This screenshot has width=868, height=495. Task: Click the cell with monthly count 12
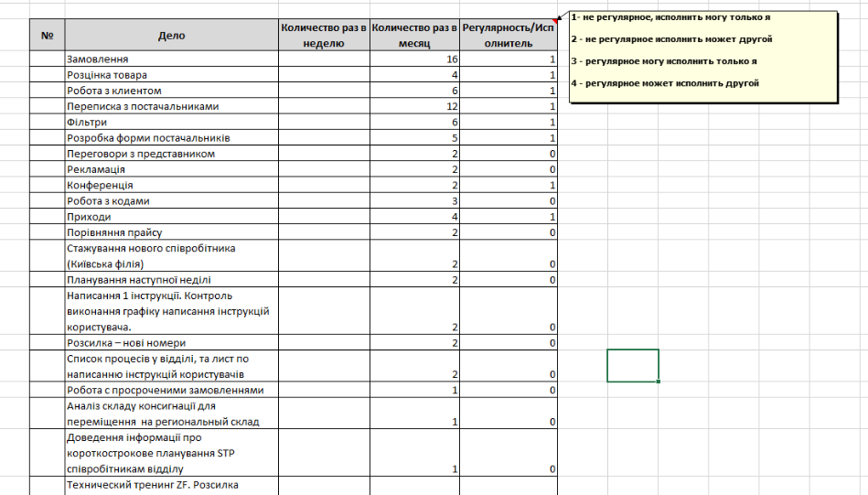tap(414, 106)
